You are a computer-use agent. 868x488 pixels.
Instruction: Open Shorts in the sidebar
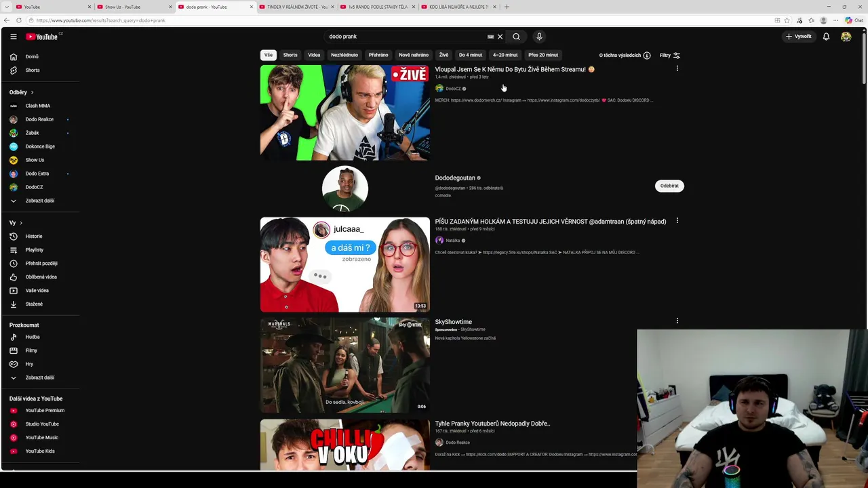coord(33,70)
